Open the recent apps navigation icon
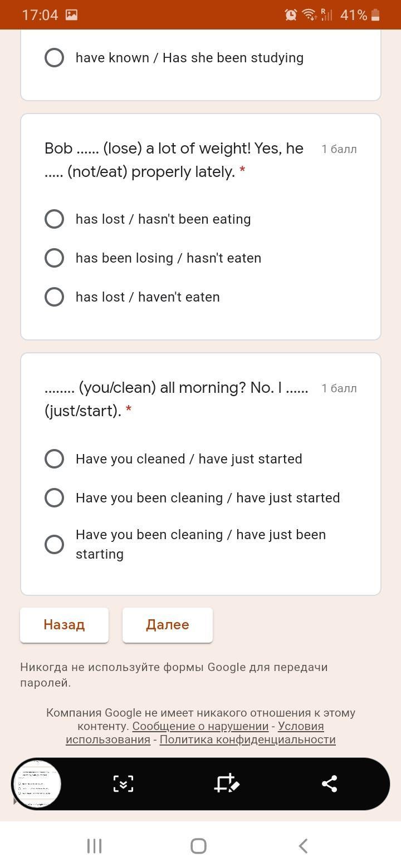 tap(94, 846)
